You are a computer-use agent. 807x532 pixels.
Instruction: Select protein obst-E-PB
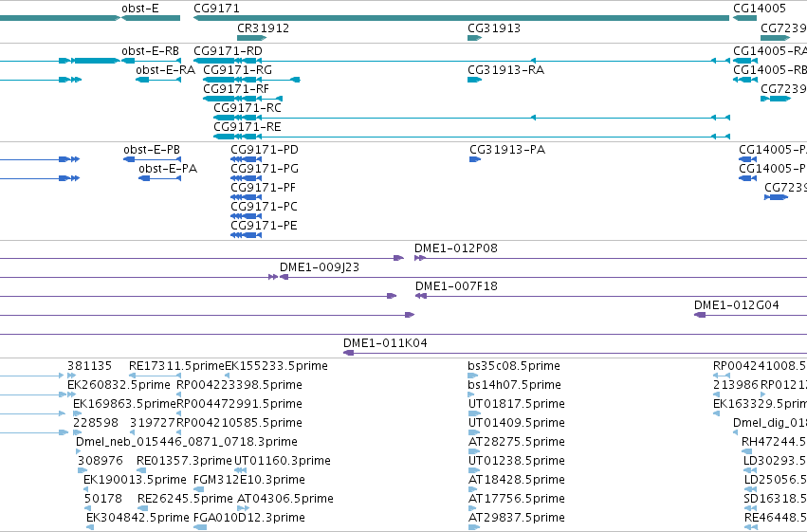(x=152, y=159)
